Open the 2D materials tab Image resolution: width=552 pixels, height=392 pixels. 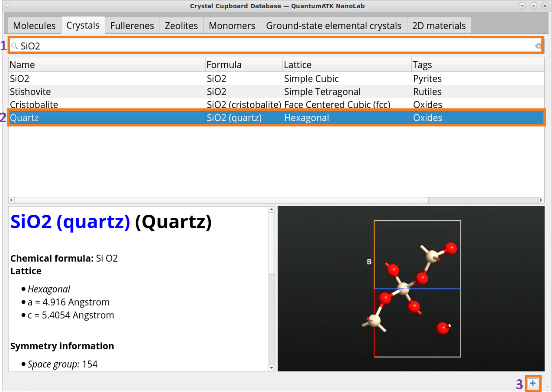click(x=439, y=26)
